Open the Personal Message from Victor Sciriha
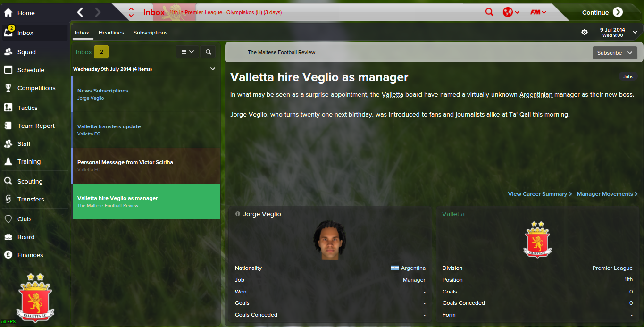 pos(146,166)
